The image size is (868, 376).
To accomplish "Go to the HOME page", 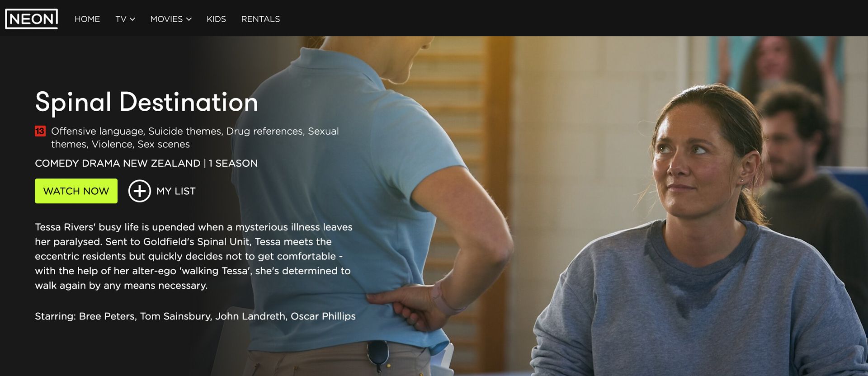I will 87,19.
